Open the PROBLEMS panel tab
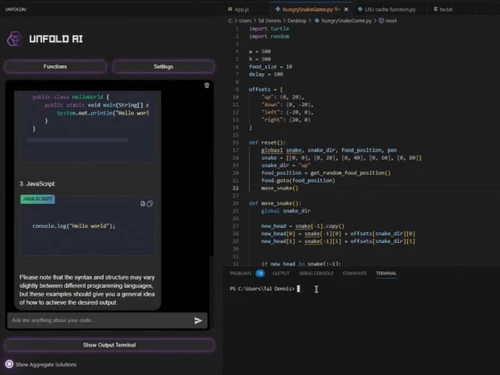This screenshot has width=500, height=375. [x=240, y=273]
